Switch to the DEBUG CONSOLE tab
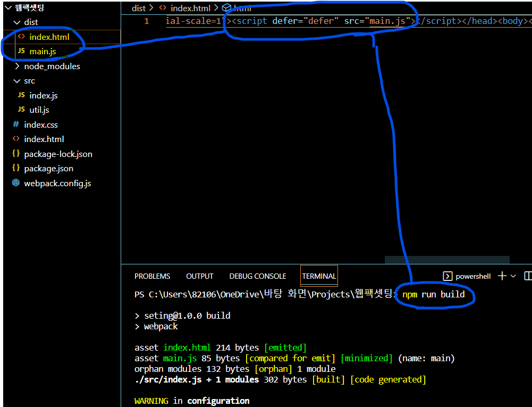Image resolution: width=532 pixels, height=407 pixels. point(258,276)
